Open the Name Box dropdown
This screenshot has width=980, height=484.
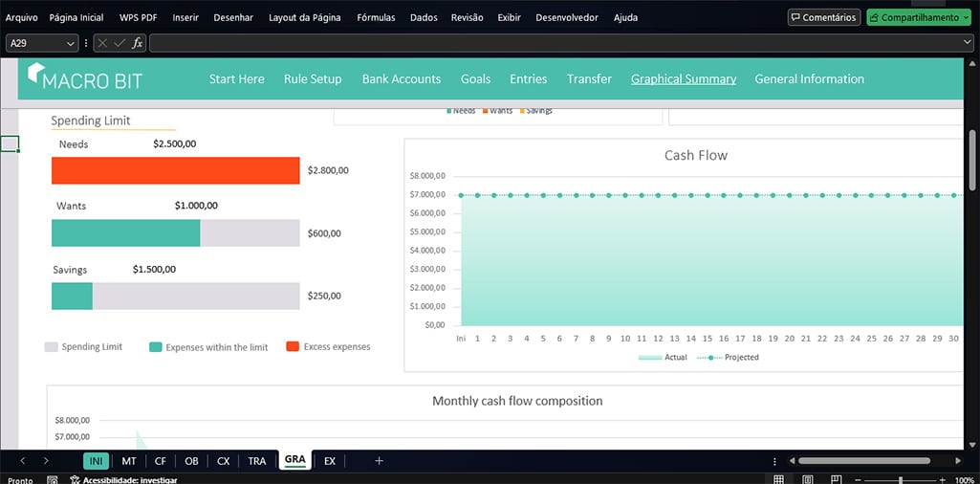click(x=72, y=43)
